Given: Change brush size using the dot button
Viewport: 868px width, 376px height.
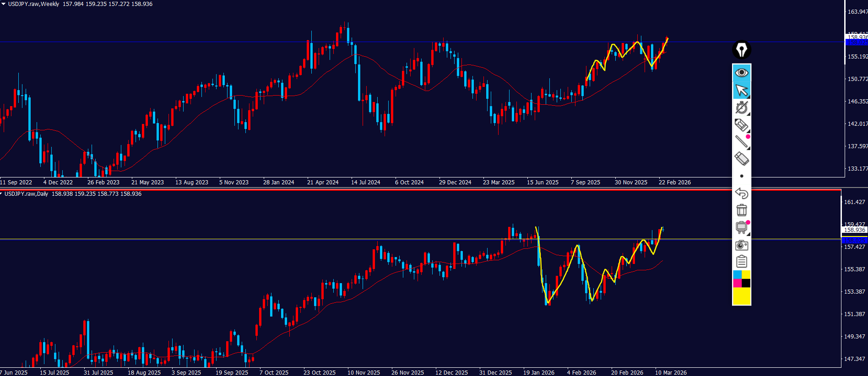Looking at the screenshot, I should click(x=742, y=176).
